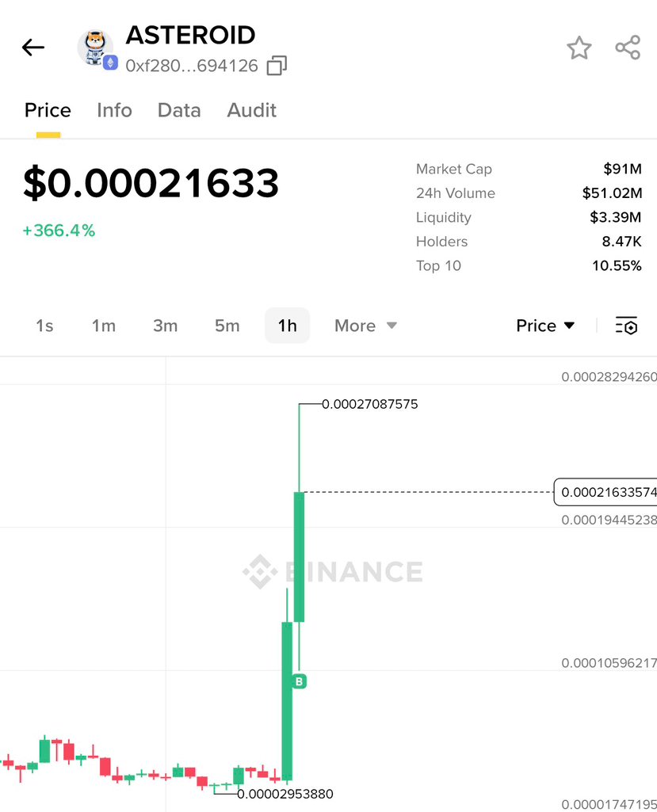Go back using the arrow icon

click(33, 48)
